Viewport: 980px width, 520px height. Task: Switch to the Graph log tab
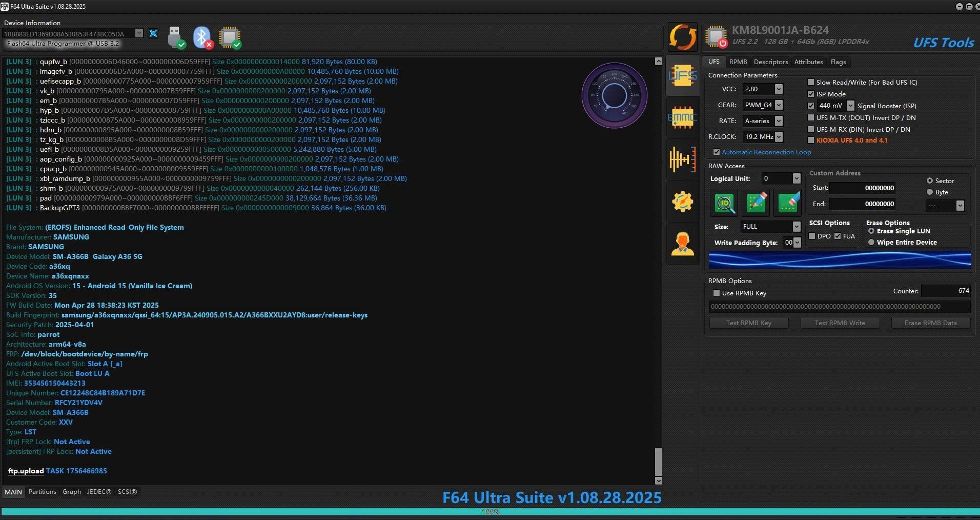pyautogui.click(x=72, y=491)
